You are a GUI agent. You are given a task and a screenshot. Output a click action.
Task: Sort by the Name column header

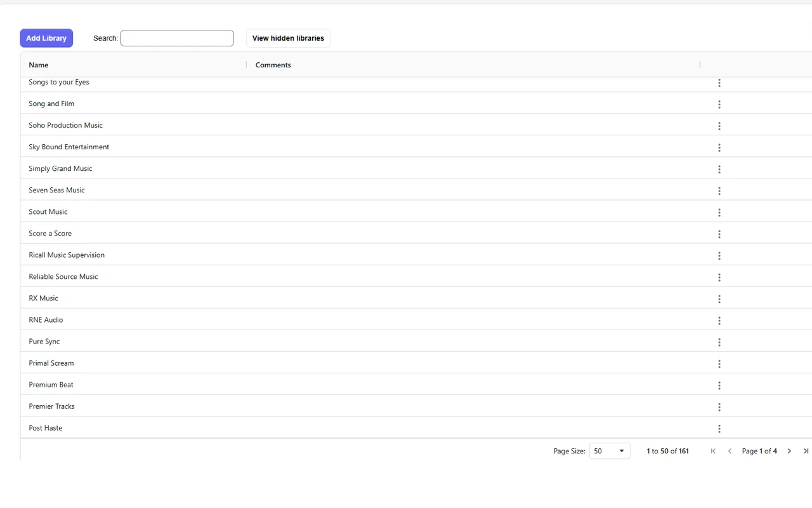39,65
